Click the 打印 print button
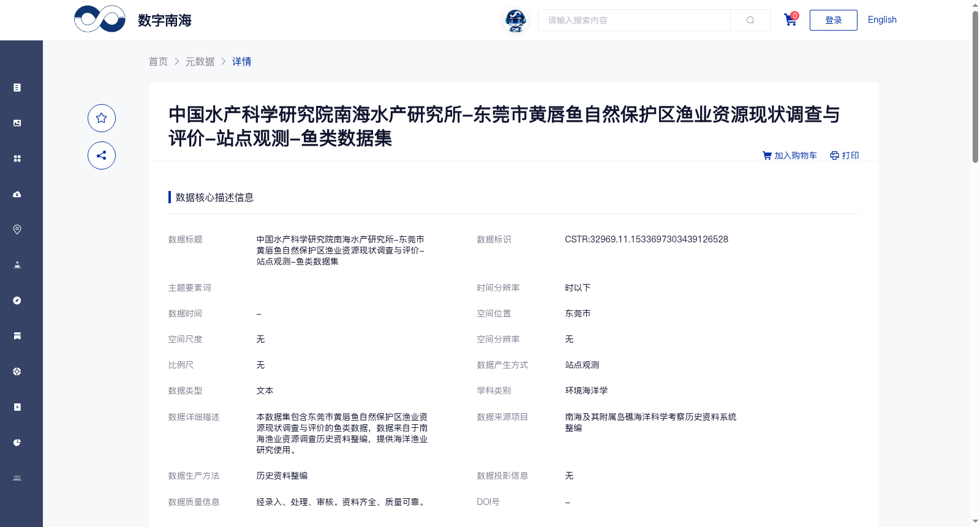 pyautogui.click(x=845, y=155)
